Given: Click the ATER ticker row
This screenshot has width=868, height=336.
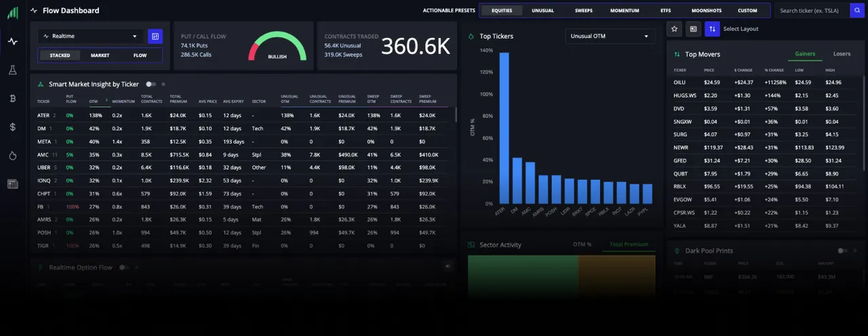Looking at the screenshot, I should click(x=242, y=115).
